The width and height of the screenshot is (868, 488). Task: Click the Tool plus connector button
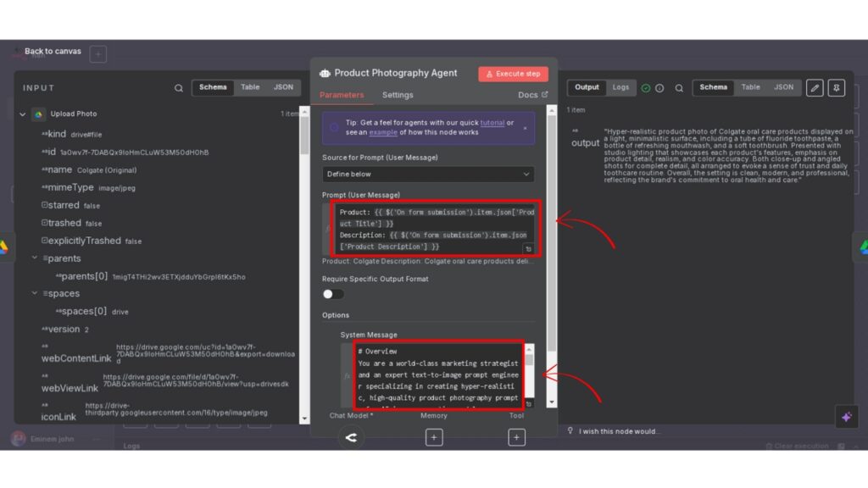(x=516, y=437)
